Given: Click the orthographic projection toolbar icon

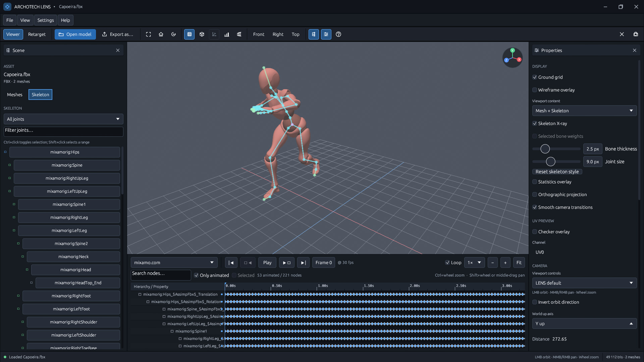Looking at the screenshot, I should tap(239, 34).
